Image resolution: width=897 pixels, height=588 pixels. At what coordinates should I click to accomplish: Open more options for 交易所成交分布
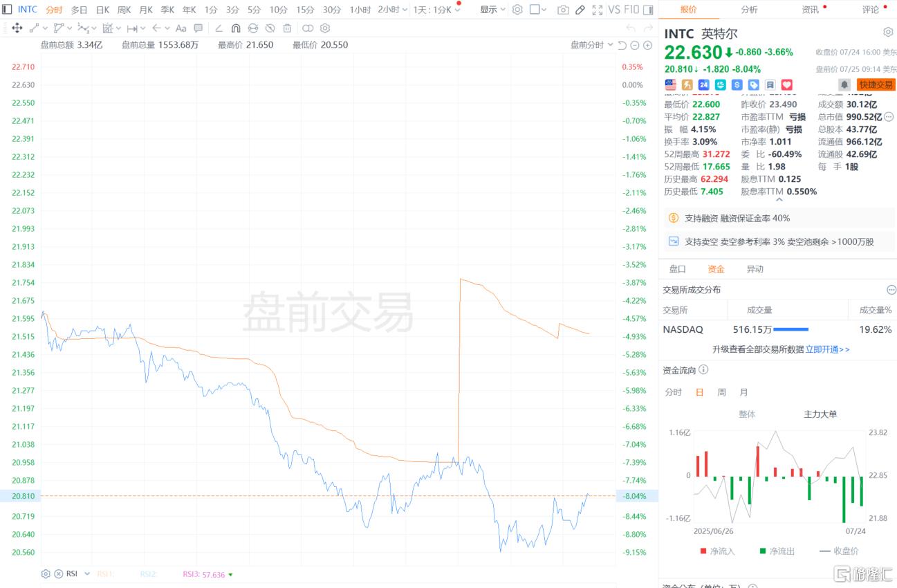(x=891, y=290)
